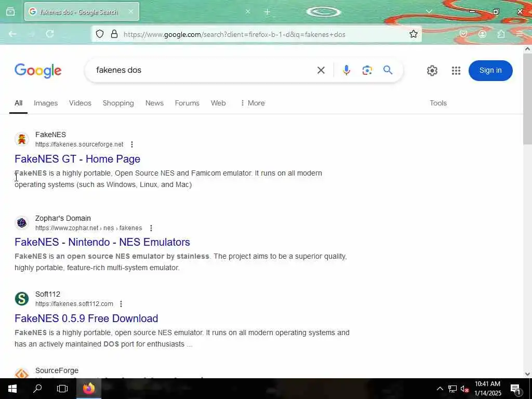Image resolution: width=532 pixels, height=399 pixels.
Task: Open Google quick settings gear
Action: point(432,71)
